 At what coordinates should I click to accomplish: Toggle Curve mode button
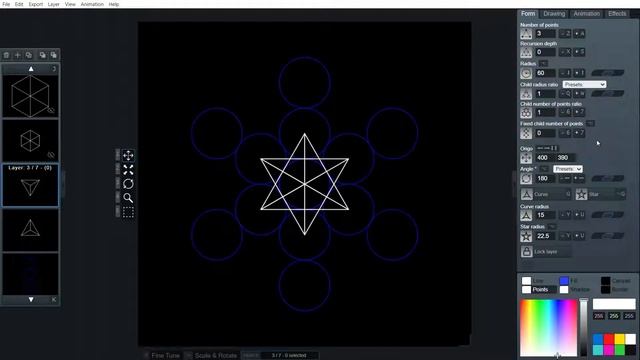click(547, 194)
